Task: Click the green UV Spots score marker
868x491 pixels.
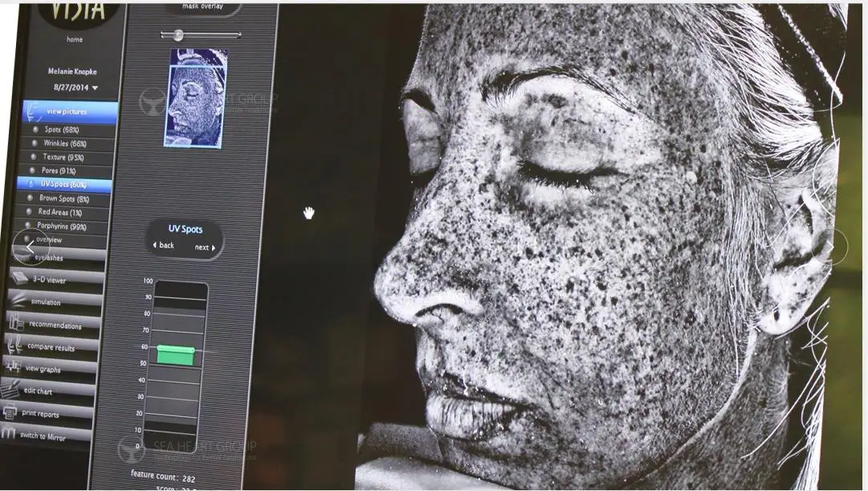Action: [x=176, y=354]
